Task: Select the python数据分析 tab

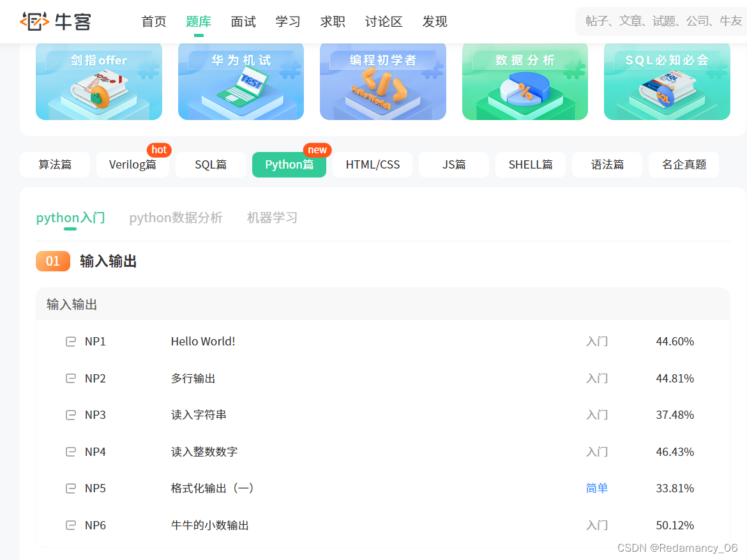Action: (x=176, y=217)
